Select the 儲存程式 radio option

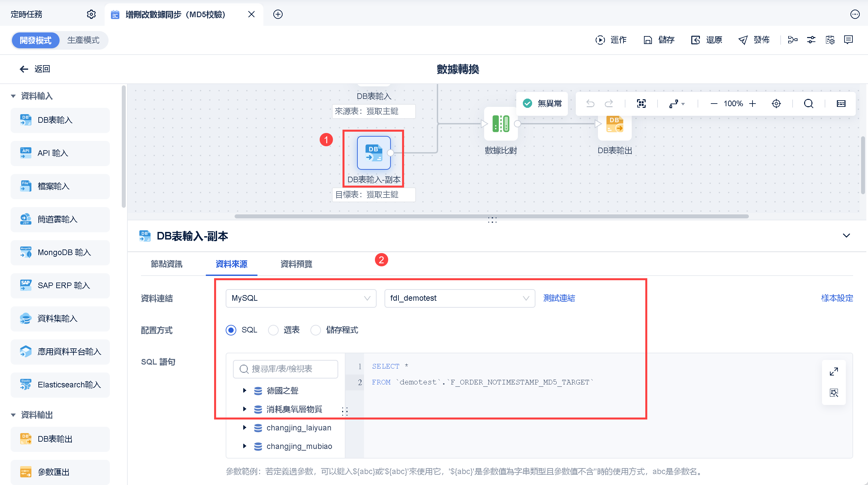(x=316, y=330)
